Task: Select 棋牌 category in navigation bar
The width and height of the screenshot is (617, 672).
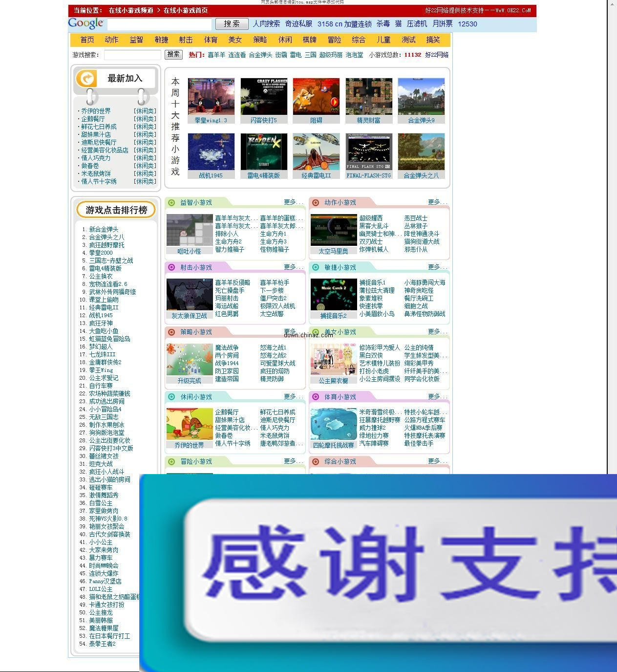Action: tap(309, 40)
